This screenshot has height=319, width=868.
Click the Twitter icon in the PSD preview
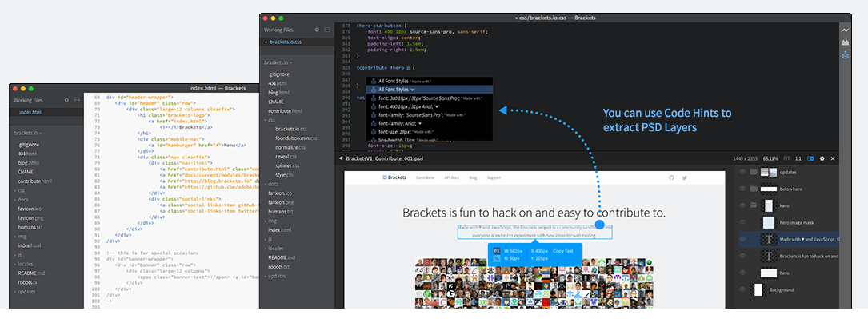[x=685, y=177]
